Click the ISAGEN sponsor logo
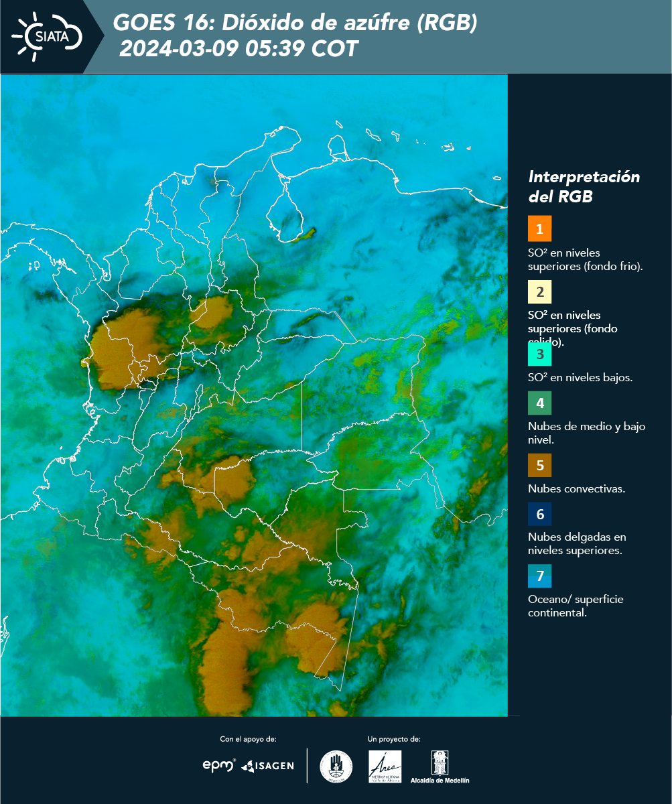 point(268,766)
